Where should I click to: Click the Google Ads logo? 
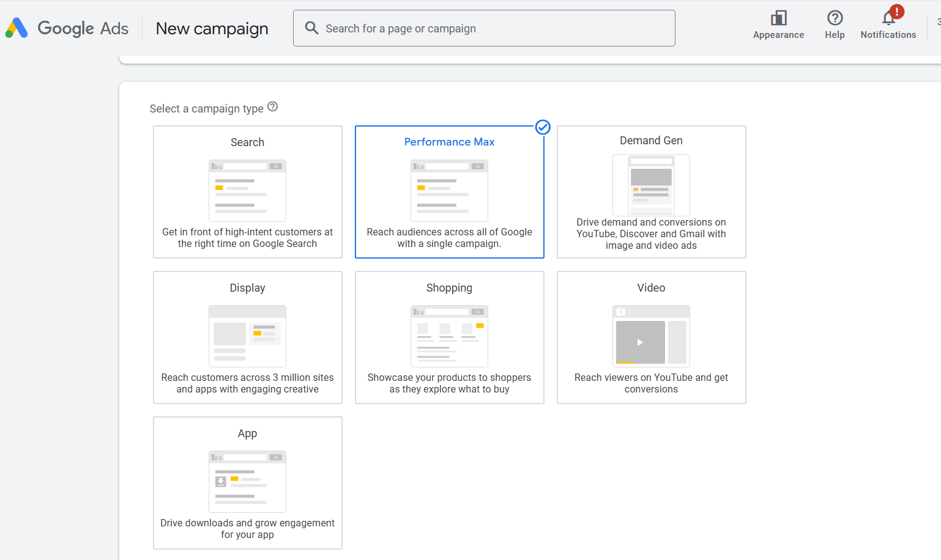point(17,28)
